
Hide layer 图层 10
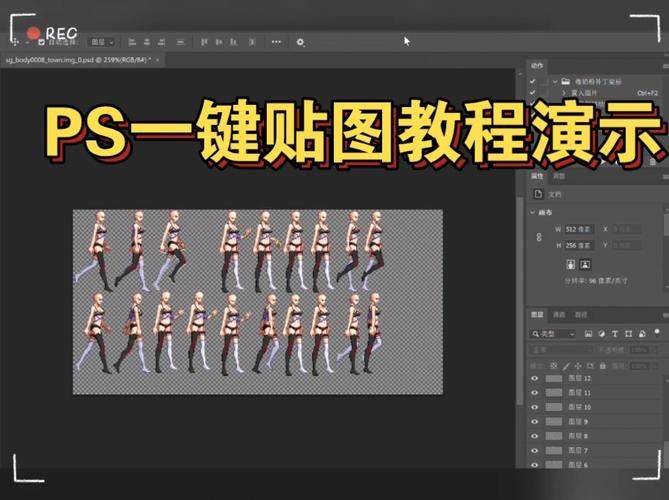click(535, 407)
